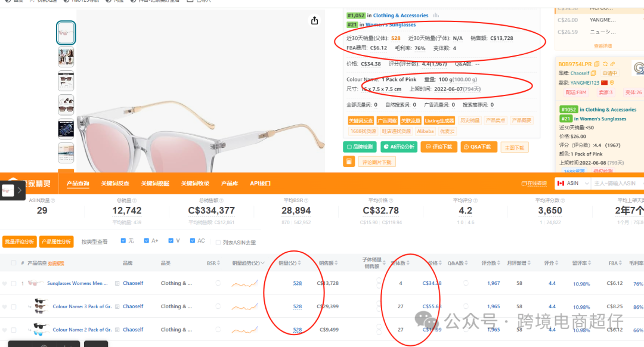
Task: Sort table by 销量(父) column
Action: pyautogui.click(x=299, y=263)
